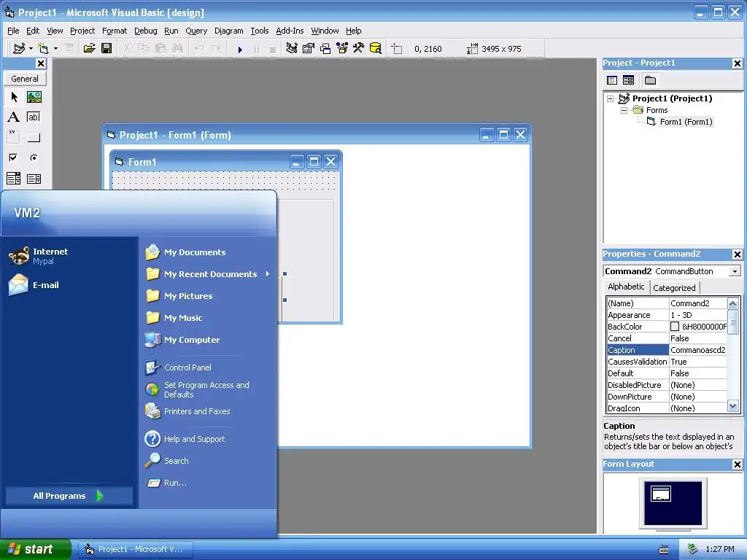The width and height of the screenshot is (747, 560).
Task: Open the Project menu
Action: click(82, 31)
